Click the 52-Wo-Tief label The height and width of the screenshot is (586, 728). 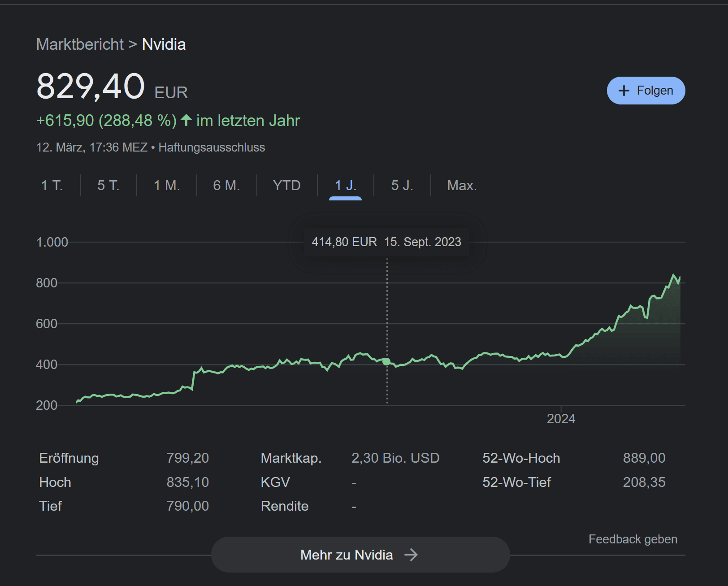(516, 482)
